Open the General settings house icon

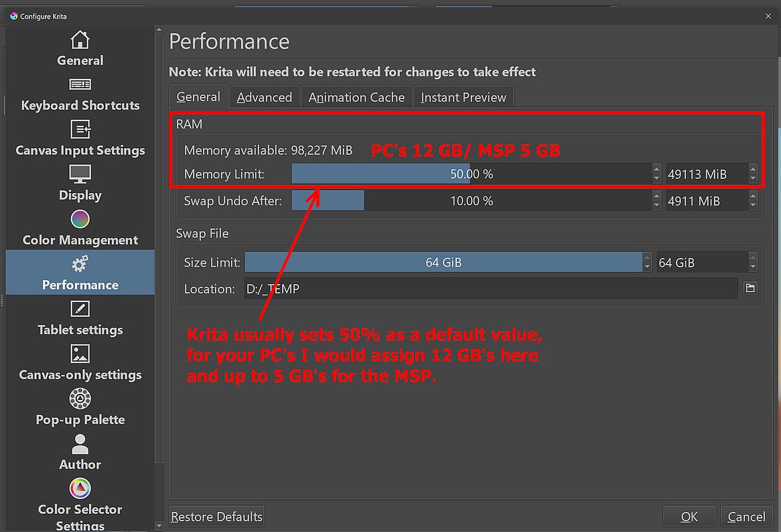80,40
